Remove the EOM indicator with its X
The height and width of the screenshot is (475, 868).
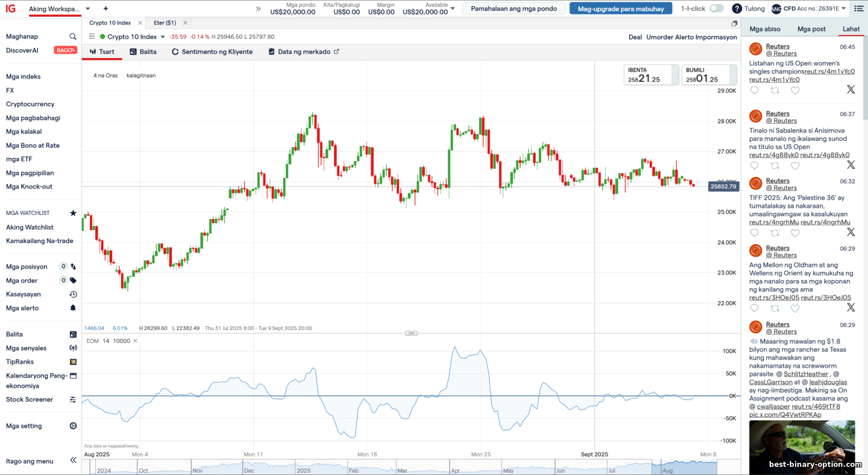[x=135, y=341]
